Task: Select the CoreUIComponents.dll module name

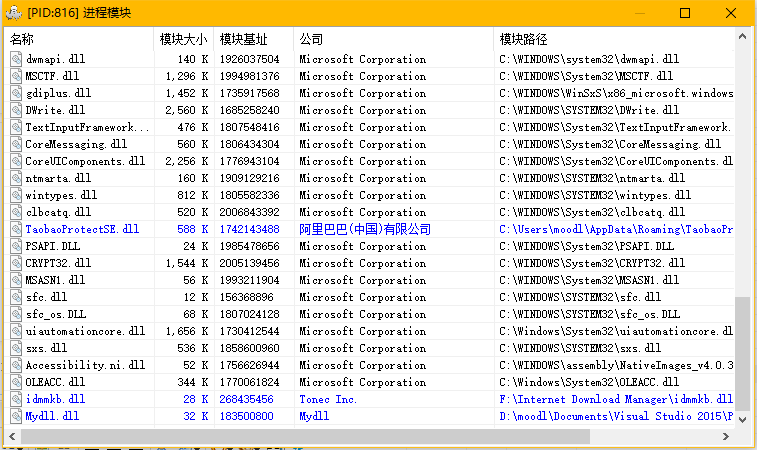Action: pos(85,161)
